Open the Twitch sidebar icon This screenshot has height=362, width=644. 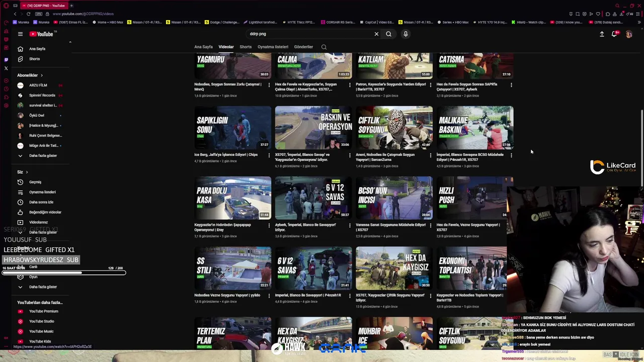(6, 59)
